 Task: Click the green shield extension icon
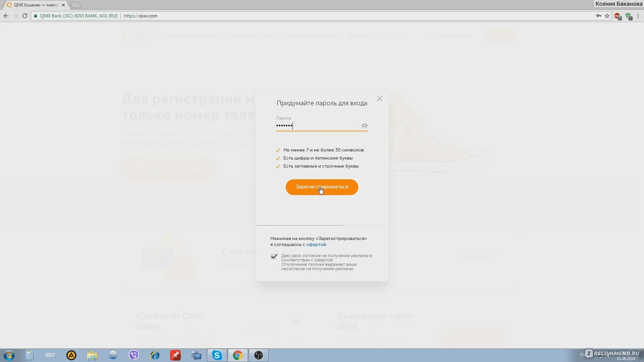click(x=628, y=16)
